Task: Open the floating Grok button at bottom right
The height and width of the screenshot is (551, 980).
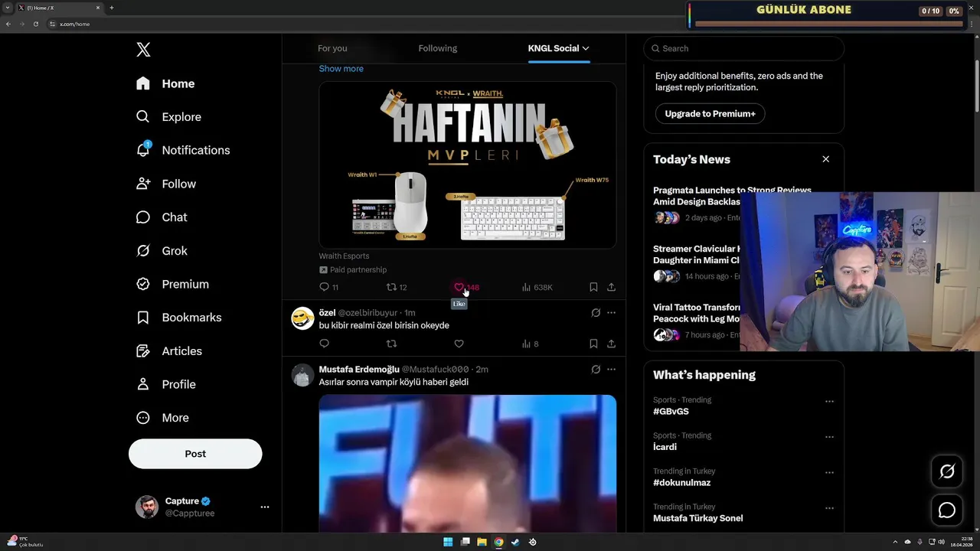Action: (947, 471)
